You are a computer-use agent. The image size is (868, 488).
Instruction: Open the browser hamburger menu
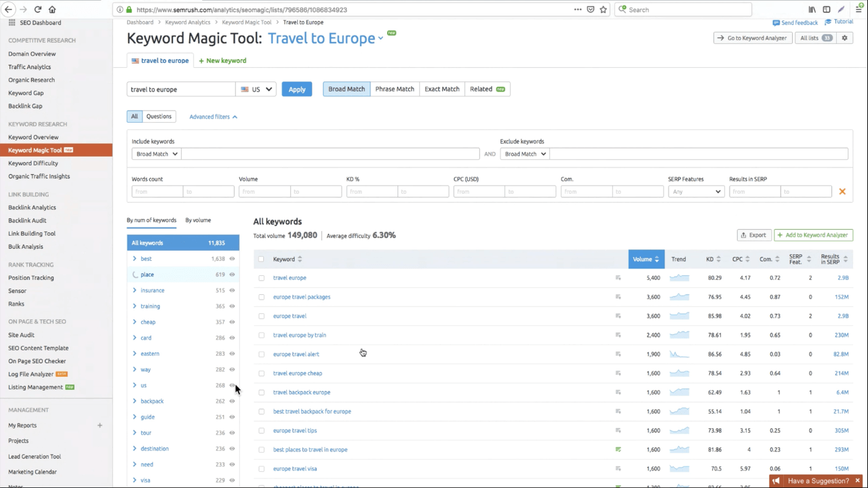pyautogui.click(x=859, y=9)
